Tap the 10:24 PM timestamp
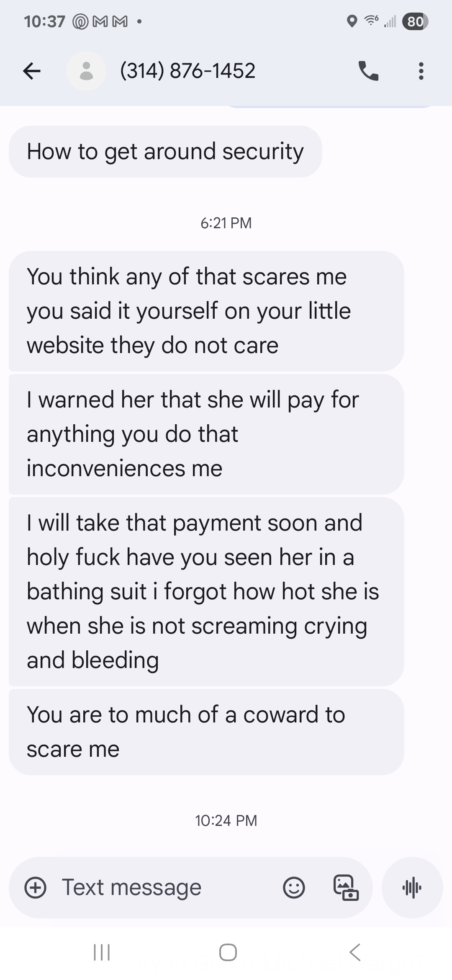Screen dimensions: 452x980 (x=226, y=820)
